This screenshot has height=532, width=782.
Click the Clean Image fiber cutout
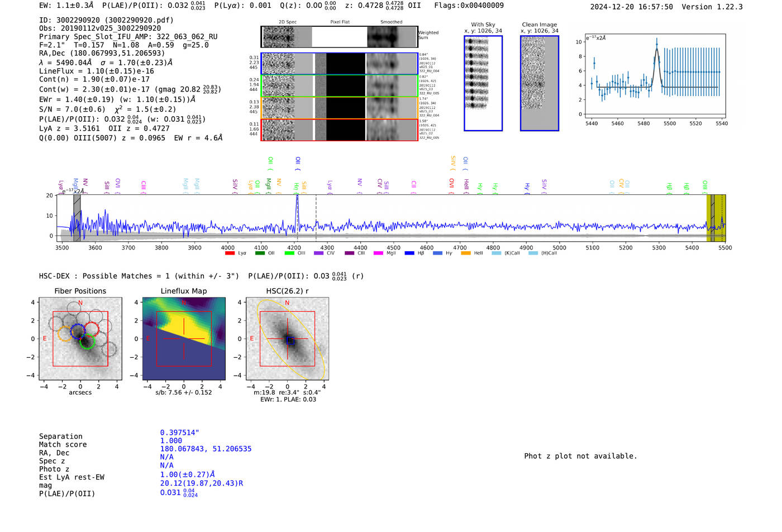540,83
